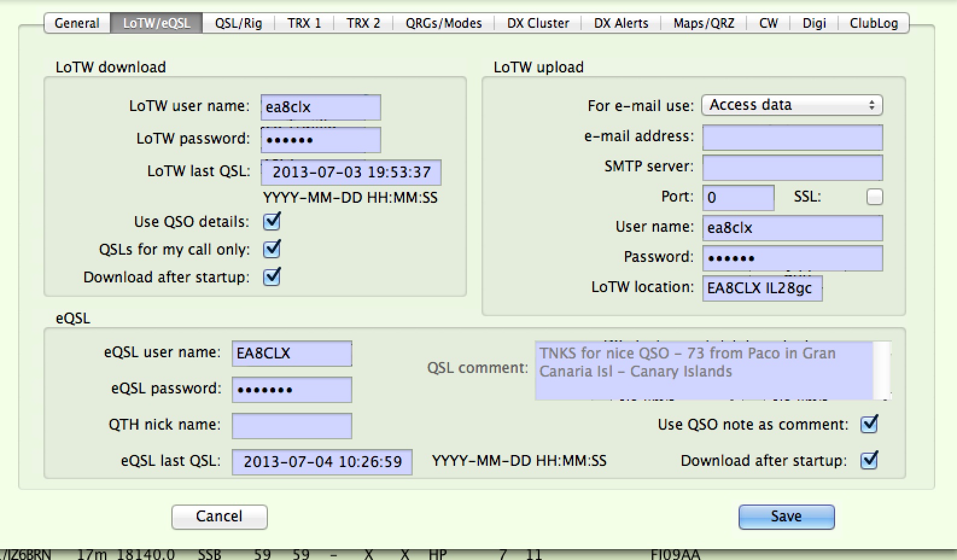Click the QTH nick name field
Screen dimensions: 957x560
291,426
